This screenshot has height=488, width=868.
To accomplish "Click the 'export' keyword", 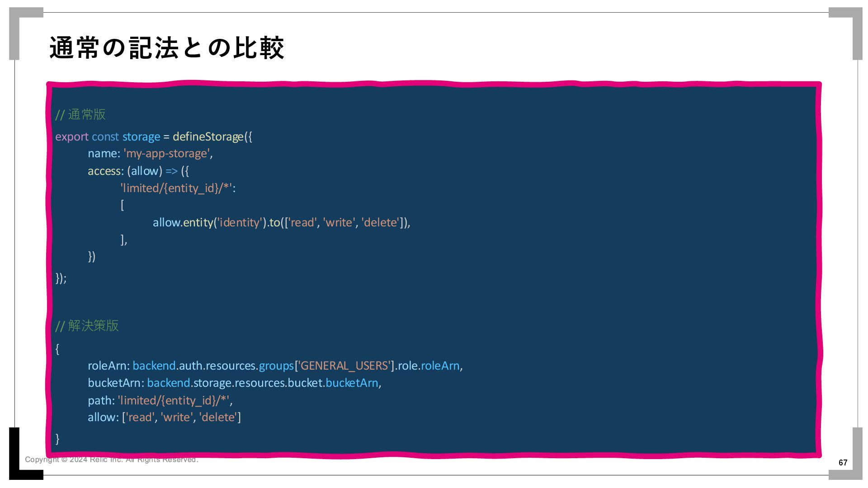I will pyautogui.click(x=71, y=136).
